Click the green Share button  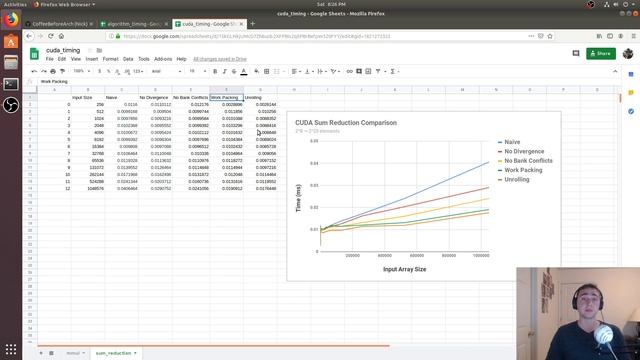[x=601, y=53]
